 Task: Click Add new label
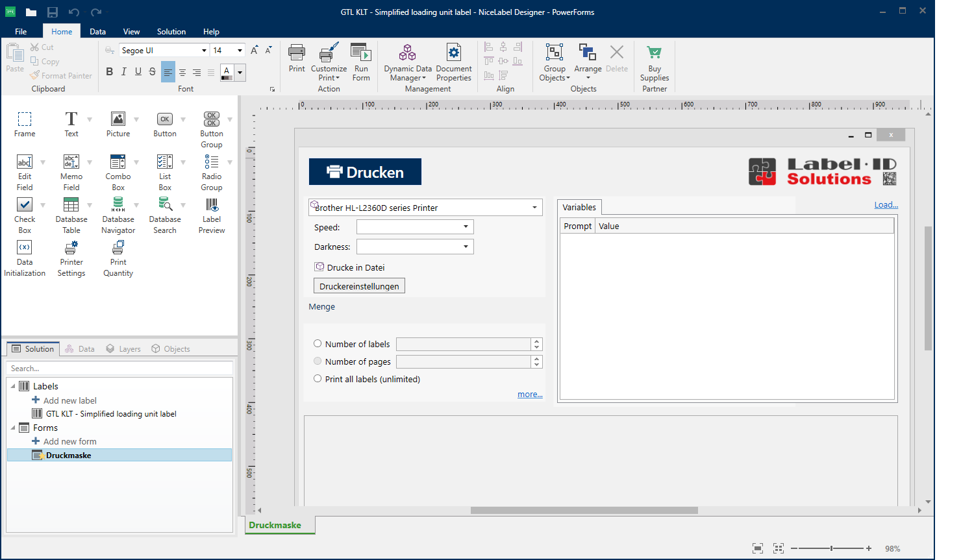click(x=64, y=400)
